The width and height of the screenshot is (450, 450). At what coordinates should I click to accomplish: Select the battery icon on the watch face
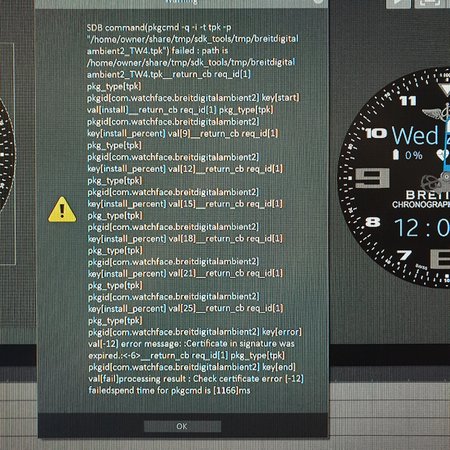click(x=396, y=155)
